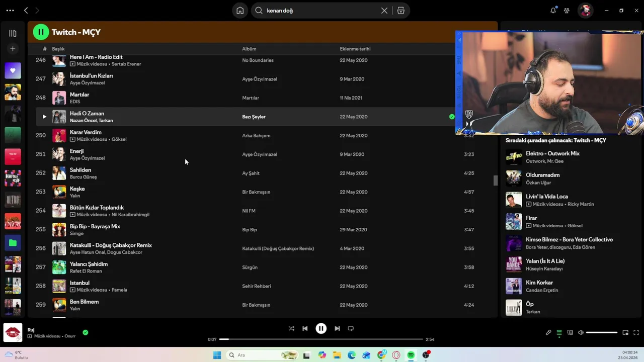The image size is (644, 362).
Task: Open Connect to a device icon
Action: point(570,332)
